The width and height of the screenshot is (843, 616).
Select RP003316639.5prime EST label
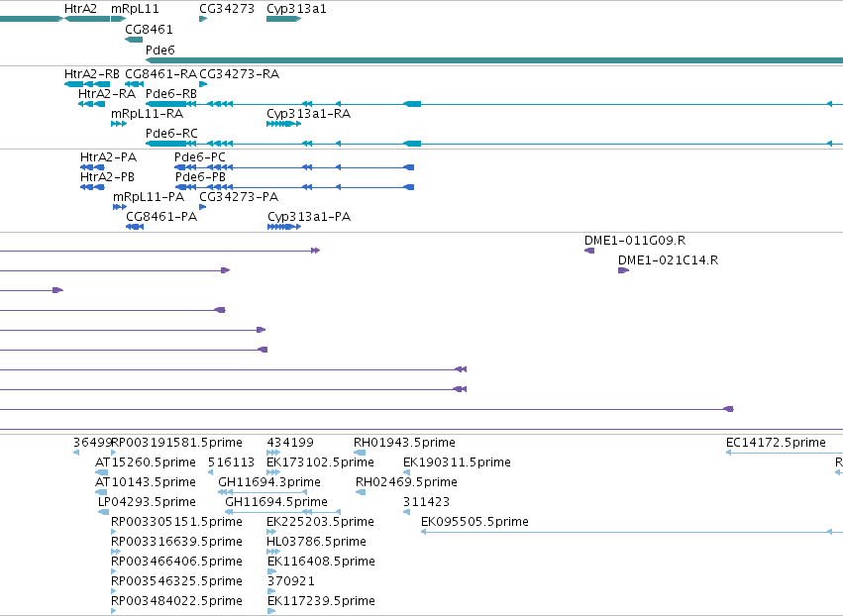[176, 542]
